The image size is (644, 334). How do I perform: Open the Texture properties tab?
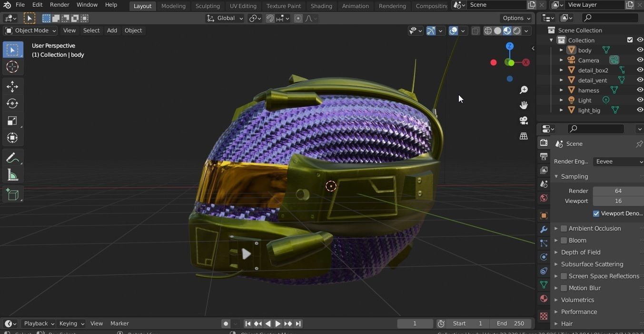pyautogui.click(x=544, y=316)
